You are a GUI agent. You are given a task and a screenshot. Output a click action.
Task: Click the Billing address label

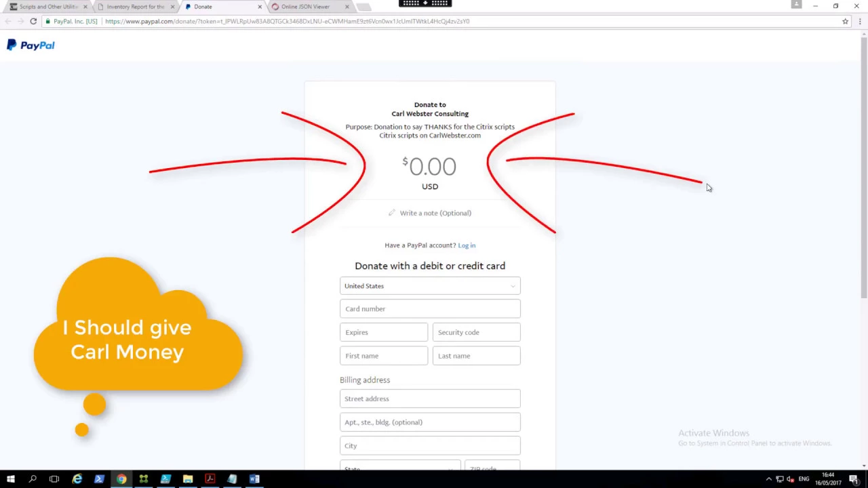click(365, 380)
